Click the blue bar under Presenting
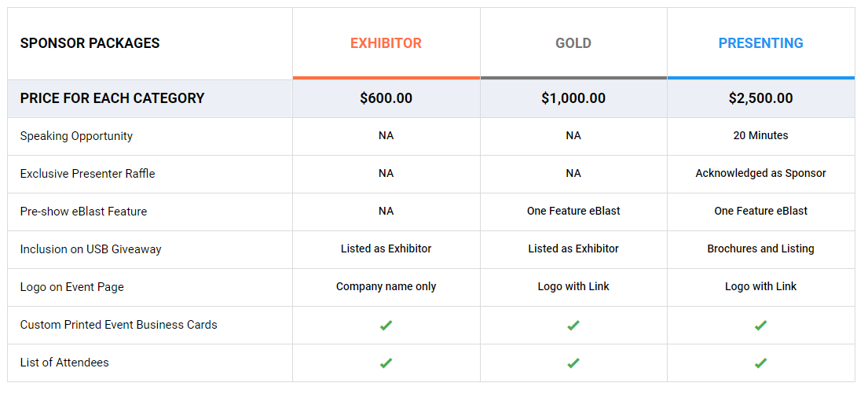The height and width of the screenshot is (394, 868). coord(761,78)
